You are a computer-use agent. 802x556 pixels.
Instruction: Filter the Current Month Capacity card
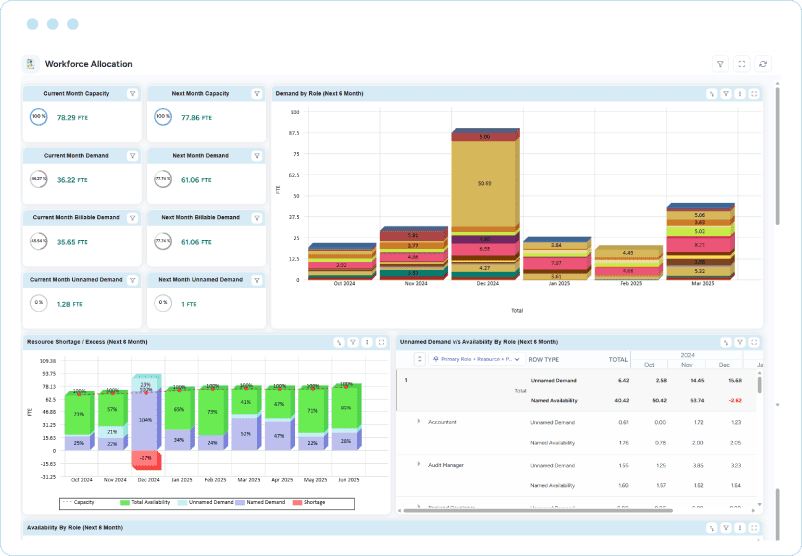132,94
